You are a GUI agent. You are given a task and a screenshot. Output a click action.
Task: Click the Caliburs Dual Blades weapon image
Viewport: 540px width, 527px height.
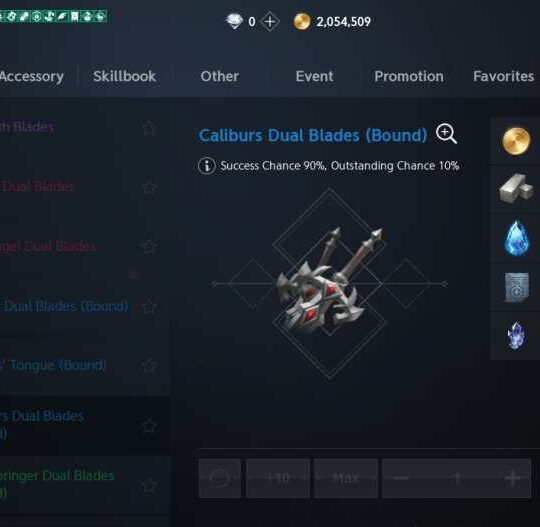click(325, 283)
